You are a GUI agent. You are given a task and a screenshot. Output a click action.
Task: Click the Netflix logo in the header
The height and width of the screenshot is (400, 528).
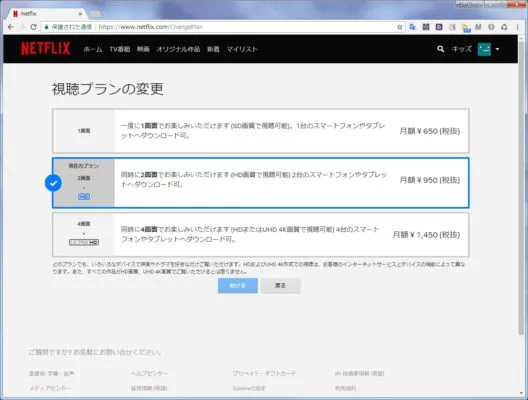pyautogui.click(x=45, y=48)
